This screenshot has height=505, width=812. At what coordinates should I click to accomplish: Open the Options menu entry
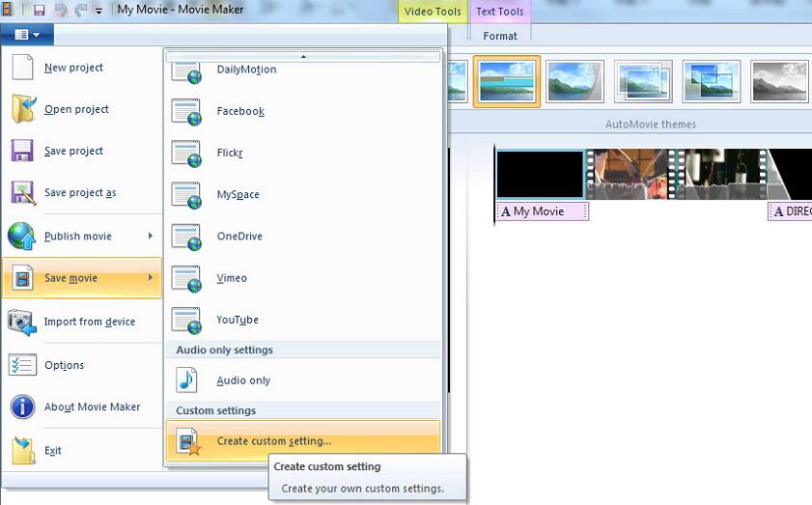click(82, 365)
